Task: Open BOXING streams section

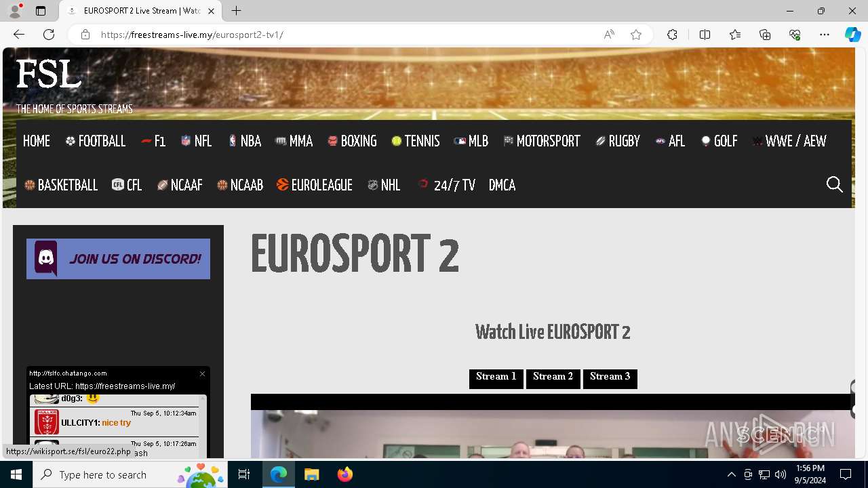Action: tap(352, 141)
